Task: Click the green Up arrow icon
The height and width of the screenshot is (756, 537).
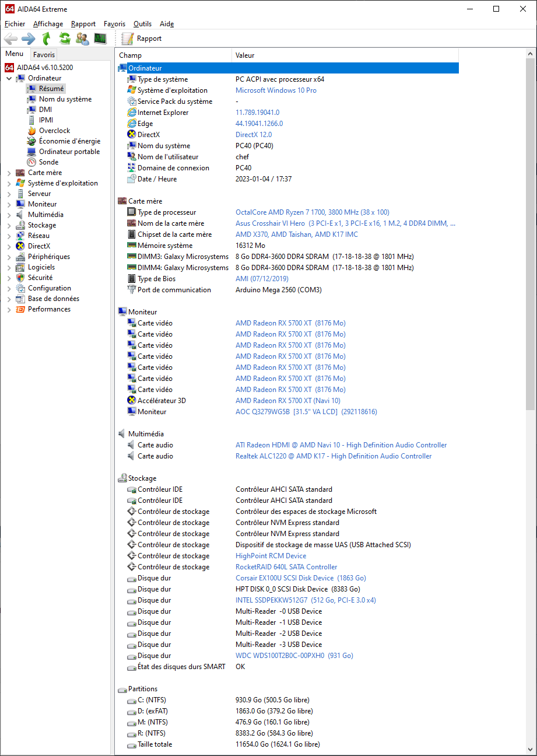Action: (x=46, y=38)
